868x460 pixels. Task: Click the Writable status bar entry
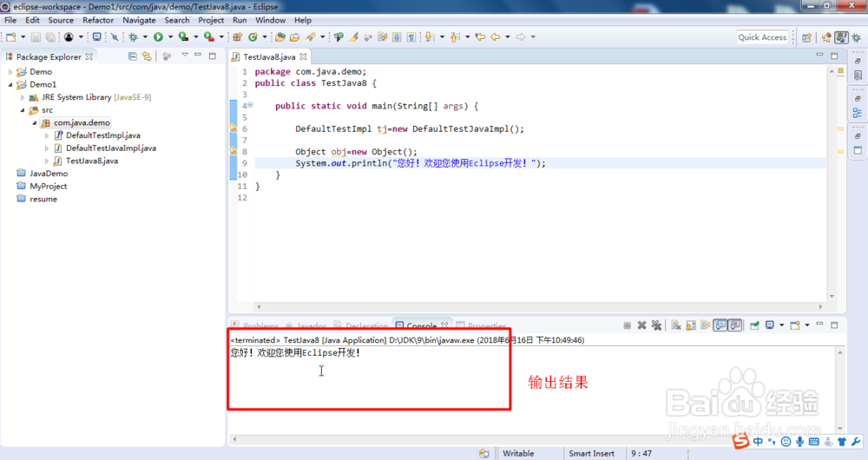tap(518, 453)
